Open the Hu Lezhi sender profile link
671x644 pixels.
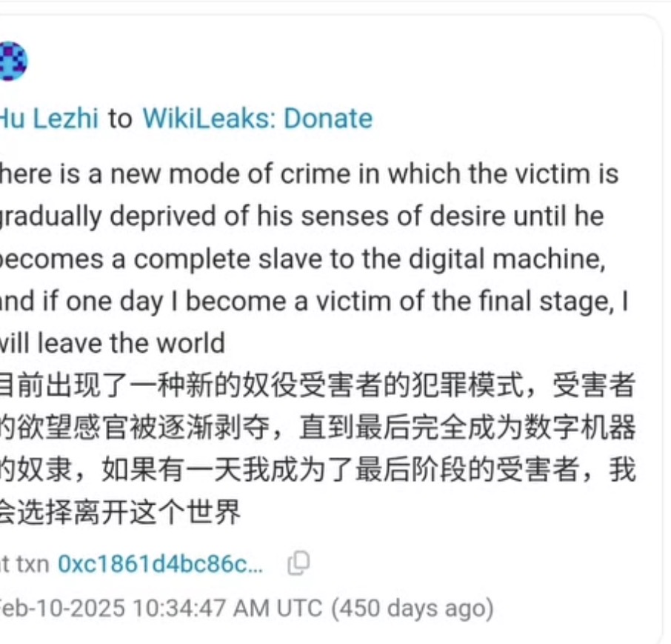click(x=49, y=118)
